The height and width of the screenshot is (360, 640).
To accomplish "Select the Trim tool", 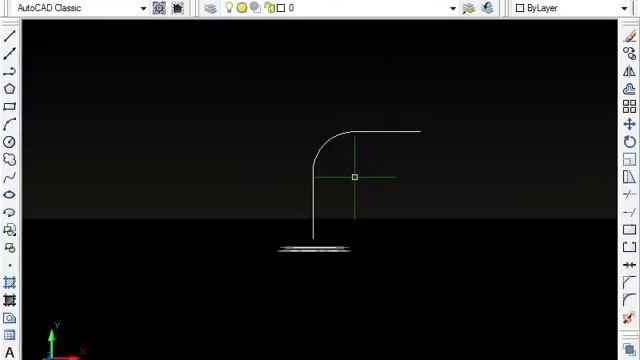I will pyautogui.click(x=629, y=195).
